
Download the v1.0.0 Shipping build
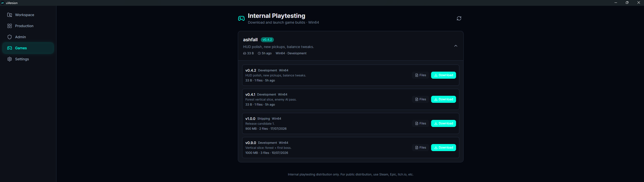pyautogui.click(x=443, y=123)
